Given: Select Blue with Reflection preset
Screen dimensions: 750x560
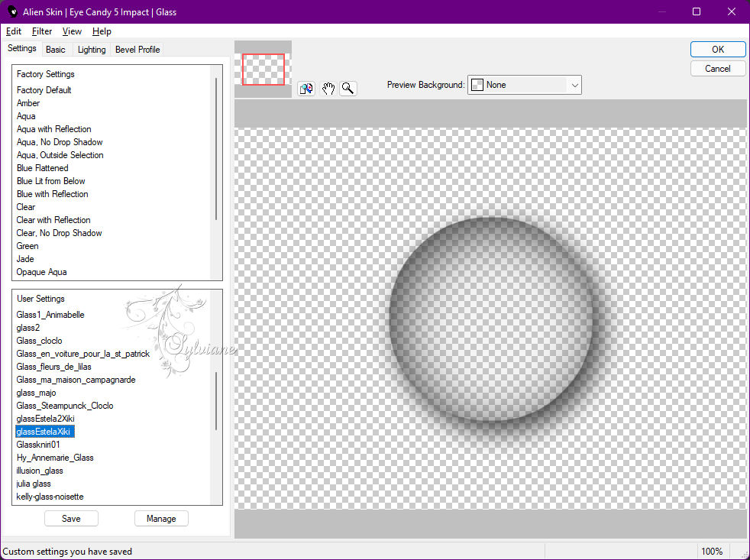Looking at the screenshot, I should [53, 194].
